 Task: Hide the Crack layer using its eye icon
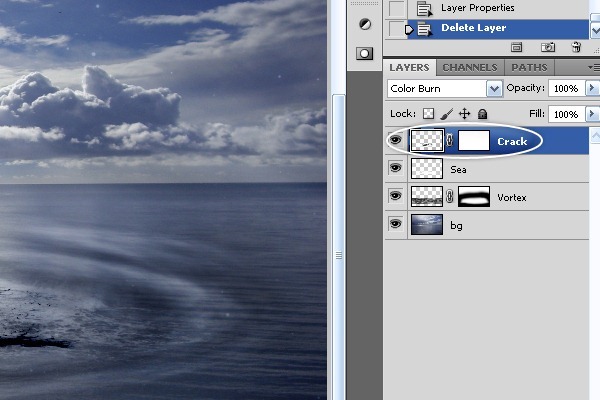pos(396,141)
